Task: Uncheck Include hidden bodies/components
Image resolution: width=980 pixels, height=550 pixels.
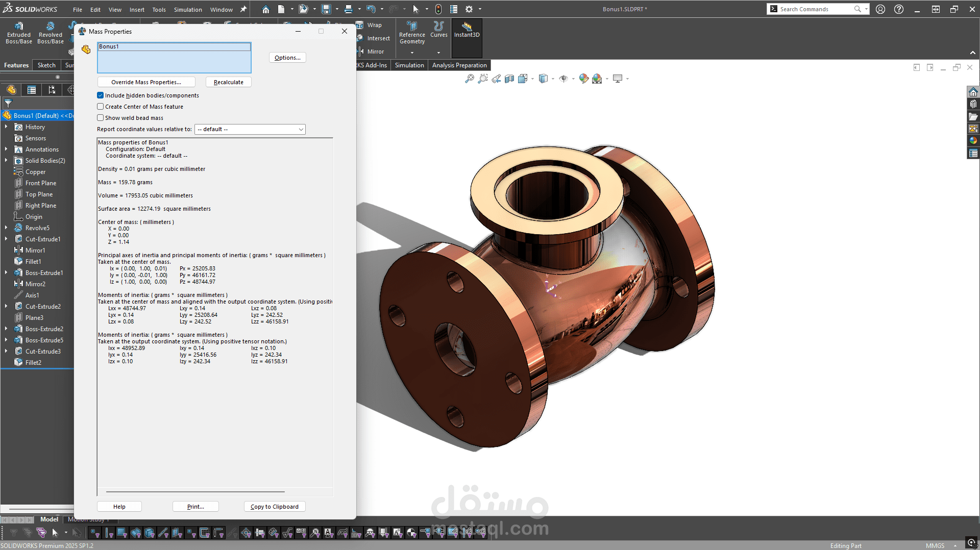Action: pyautogui.click(x=101, y=95)
